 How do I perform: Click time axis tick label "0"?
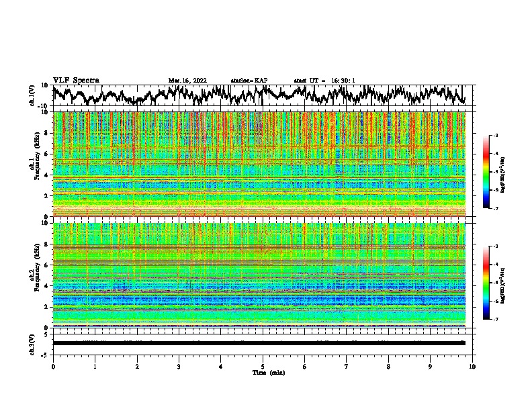click(x=53, y=367)
